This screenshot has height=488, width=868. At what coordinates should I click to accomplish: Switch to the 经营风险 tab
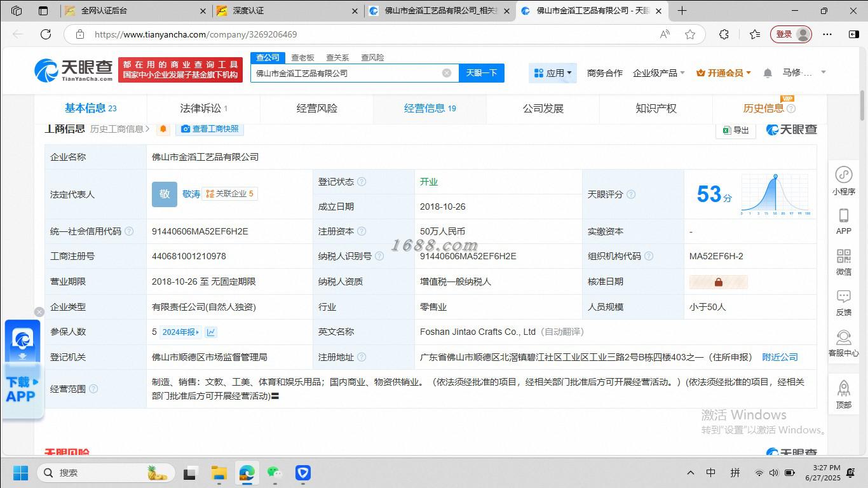pos(317,108)
